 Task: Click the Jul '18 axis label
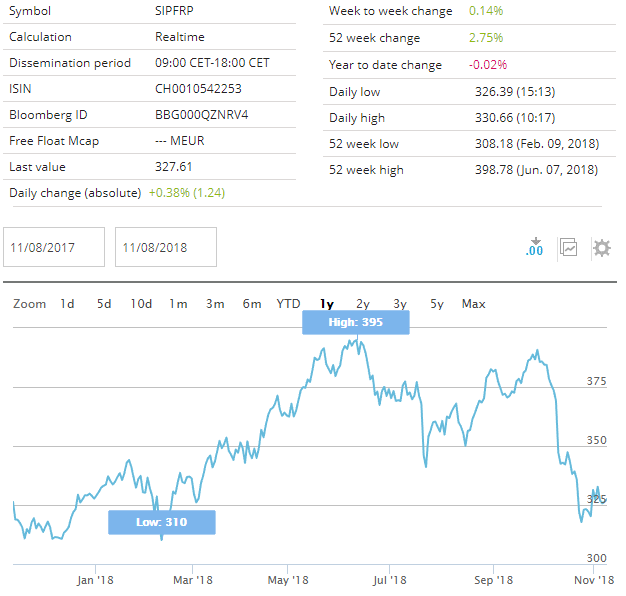pyautogui.click(x=389, y=580)
